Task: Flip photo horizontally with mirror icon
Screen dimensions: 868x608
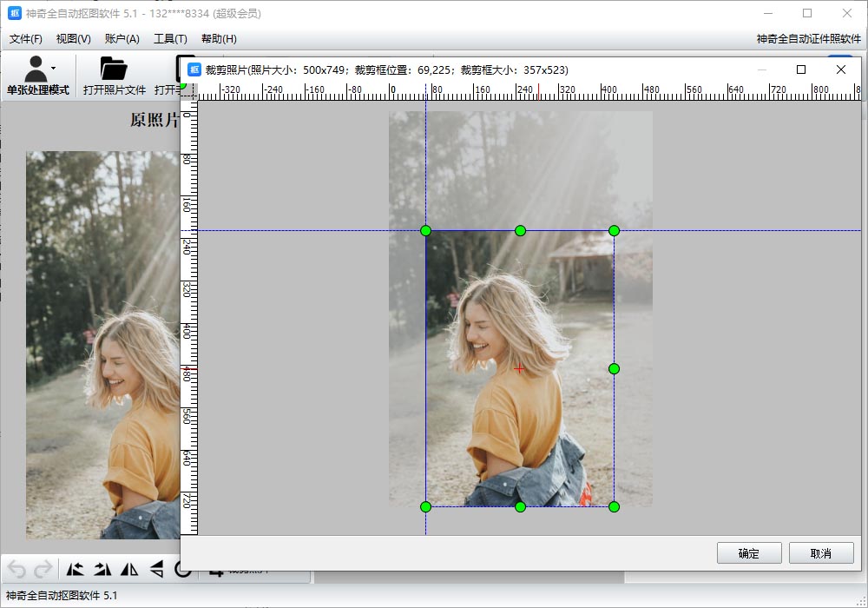Action: pyautogui.click(x=129, y=570)
